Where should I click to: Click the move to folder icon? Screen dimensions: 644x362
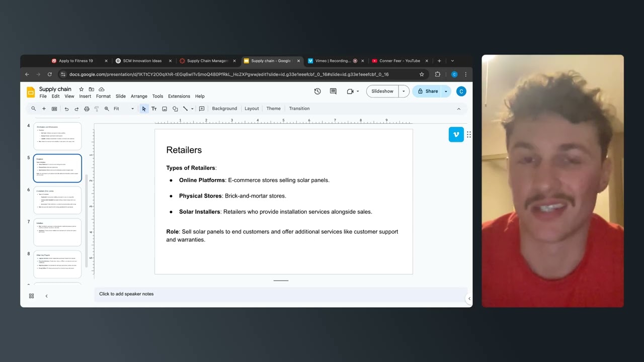coord(91,89)
